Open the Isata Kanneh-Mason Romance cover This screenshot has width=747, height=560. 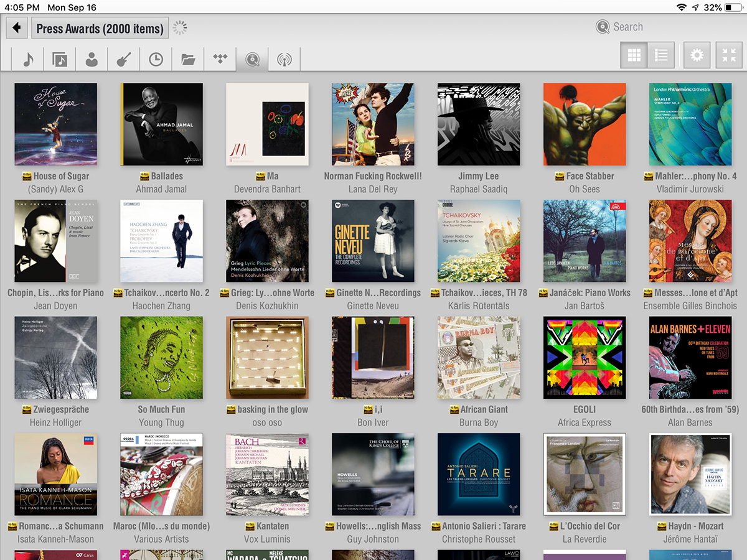click(56, 474)
